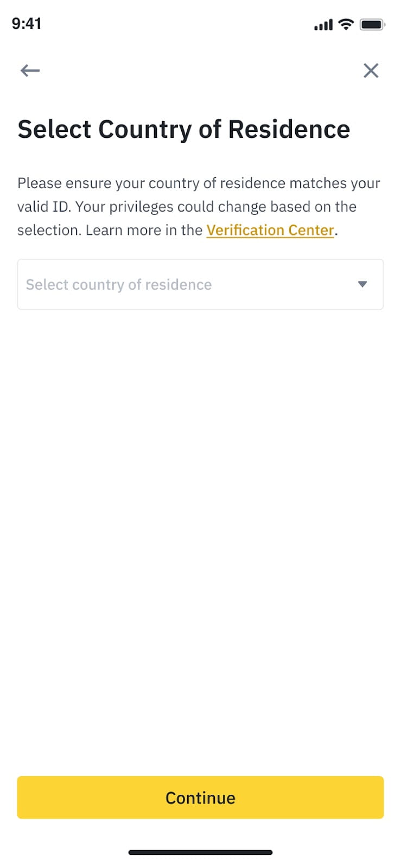Tap the home indicator bar
The height and width of the screenshot is (868, 401).
[200, 852]
